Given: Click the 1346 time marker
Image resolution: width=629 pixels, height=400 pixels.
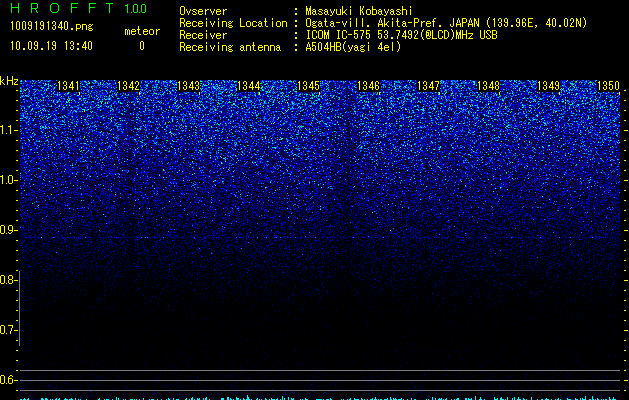Looking at the screenshot, I should coord(368,86).
